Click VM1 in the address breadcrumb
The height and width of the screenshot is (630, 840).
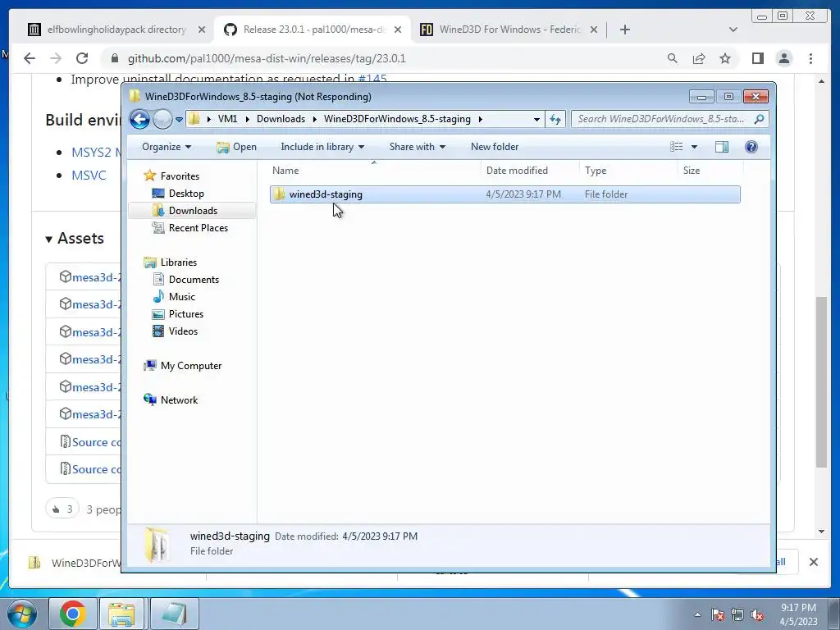(x=227, y=119)
